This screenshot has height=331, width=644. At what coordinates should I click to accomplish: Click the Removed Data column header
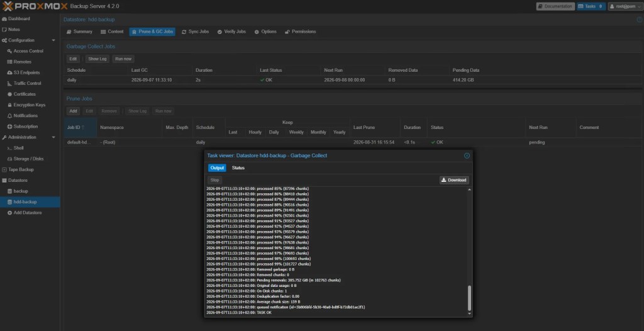tap(418, 70)
